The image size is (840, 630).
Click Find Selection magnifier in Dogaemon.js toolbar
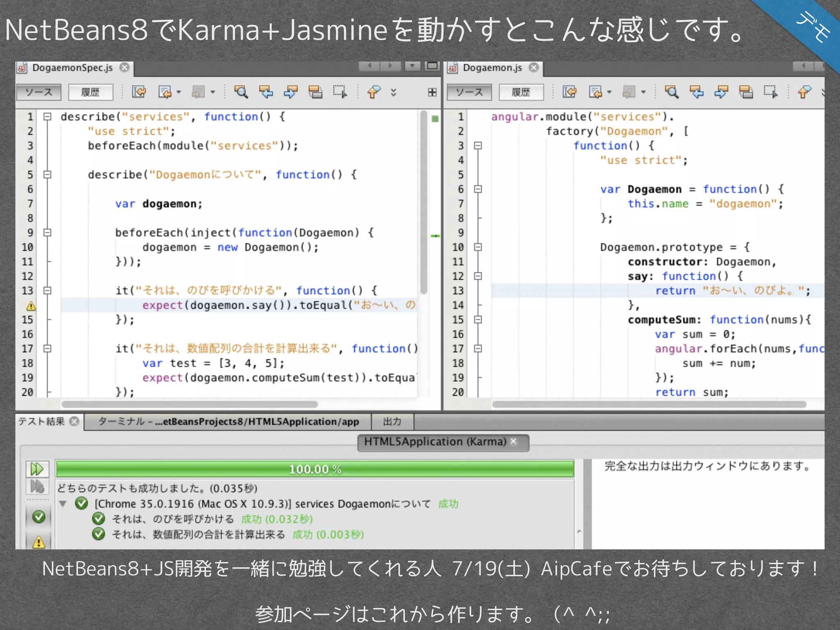click(671, 92)
